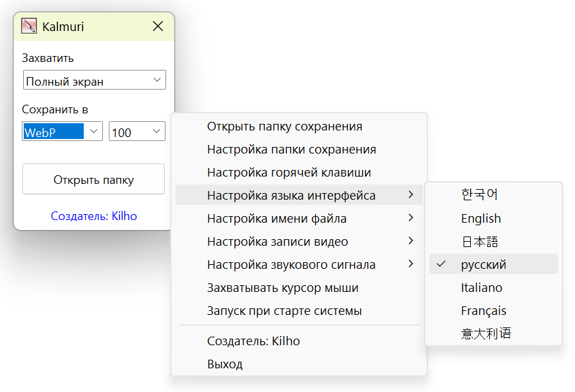Select Открыть папку сохранения menu item
Image resolution: width=575 pixels, height=392 pixels.
pos(284,126)
